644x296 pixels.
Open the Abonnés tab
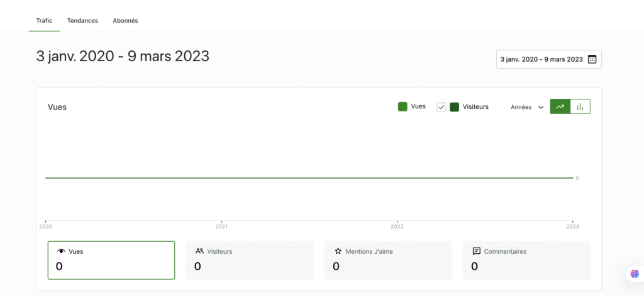(125, 21)
